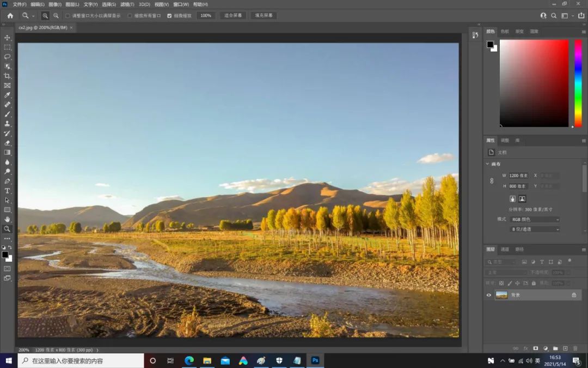
Task: Choose the Clone Stamp tool
Action: (x=7, y=123)
